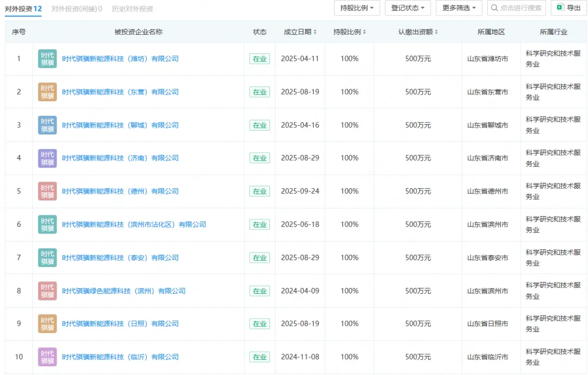
Task: Click the logo icon for 潍坊 company row
Action: coord(47,59)
